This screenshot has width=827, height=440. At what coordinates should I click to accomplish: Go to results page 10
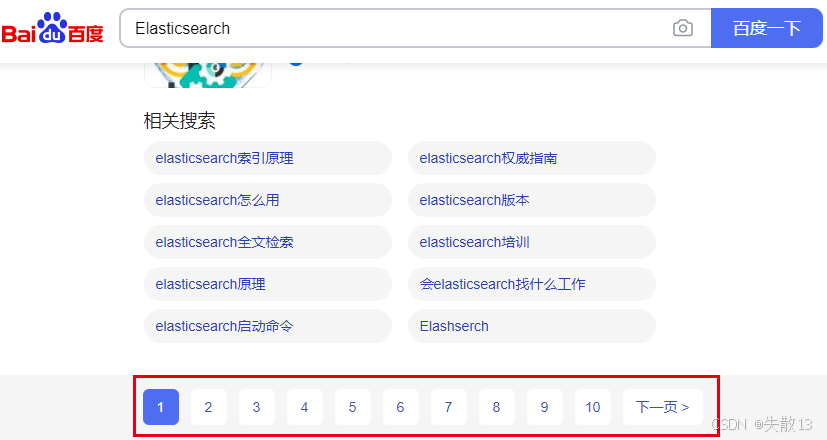(x=593, y=407)
